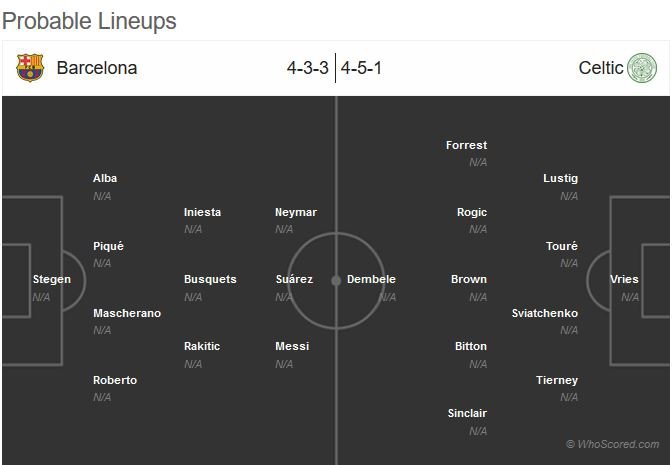Select Iniesta in midfield

tap(202, 212)
